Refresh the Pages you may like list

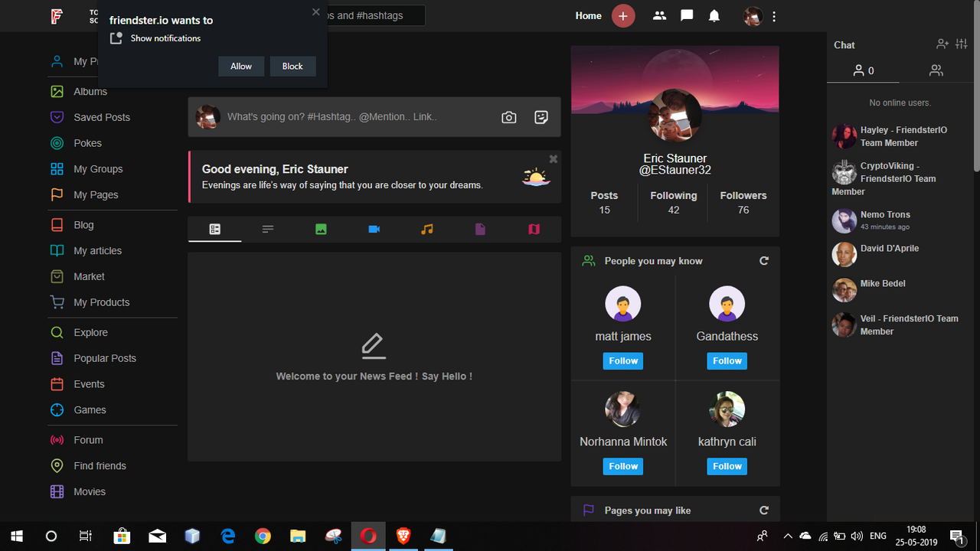coord(763,510)
